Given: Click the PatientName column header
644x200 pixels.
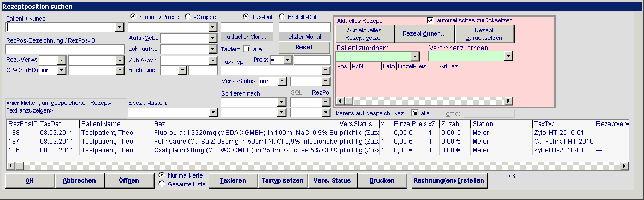Looking at the screenshot, I should click(x=116, y=123).
